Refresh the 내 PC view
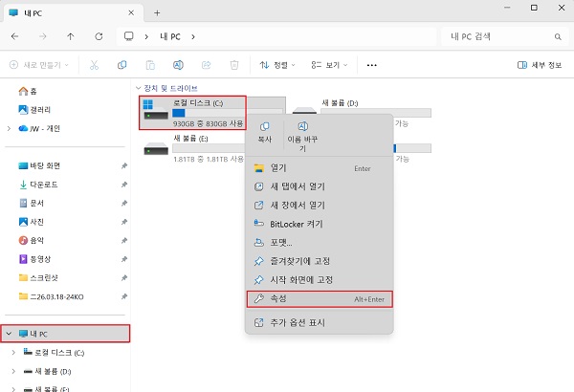The height and width of the screenshot is (392, 574). (x=99, y=36)
